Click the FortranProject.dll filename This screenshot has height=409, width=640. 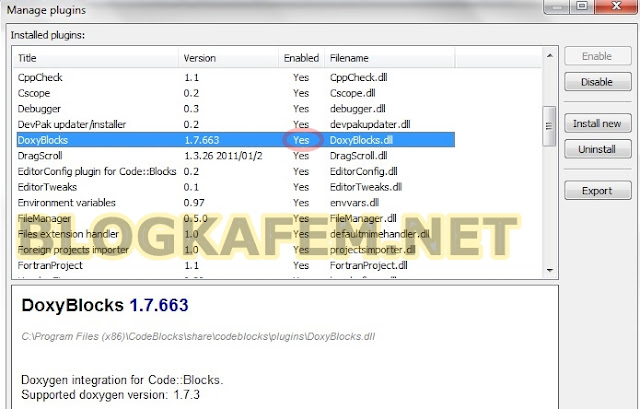pyautogui.click(x=369, y=265)
